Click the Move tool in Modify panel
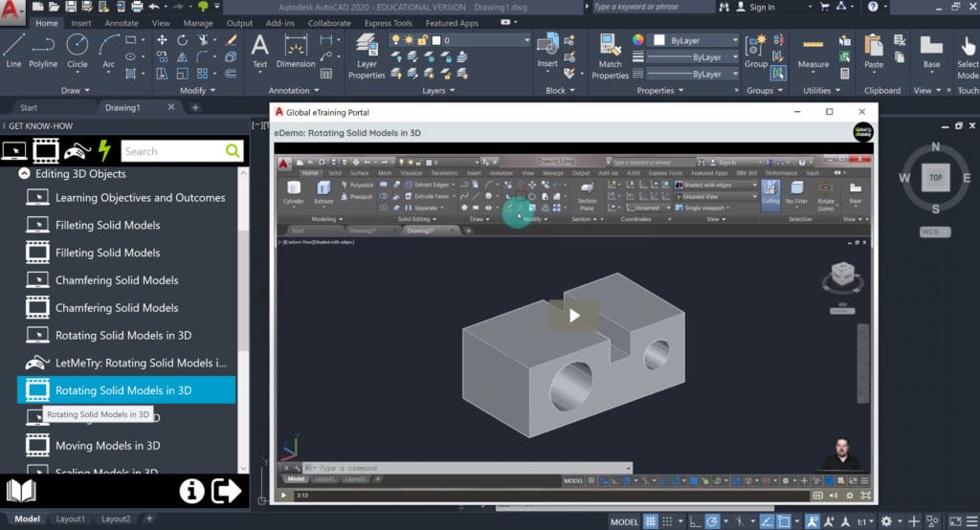The height and width of the screenshot is (530, 980). (x=162, y=40)
